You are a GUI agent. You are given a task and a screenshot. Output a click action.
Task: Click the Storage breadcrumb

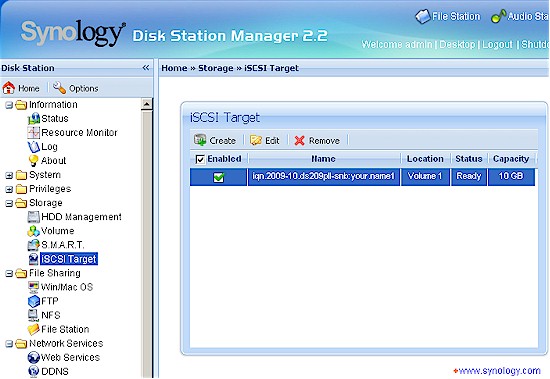click(216, 68)
